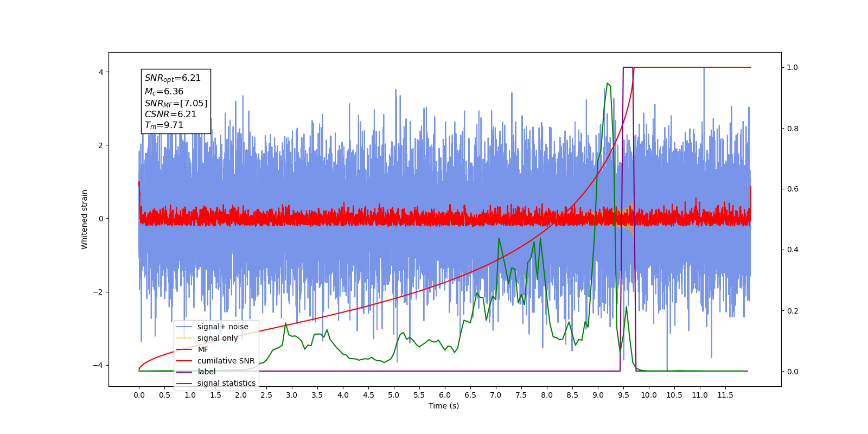Click x-axis tick label 3.0
The height and width of the screenshot is (434, 868).
(x=292, y=395)
